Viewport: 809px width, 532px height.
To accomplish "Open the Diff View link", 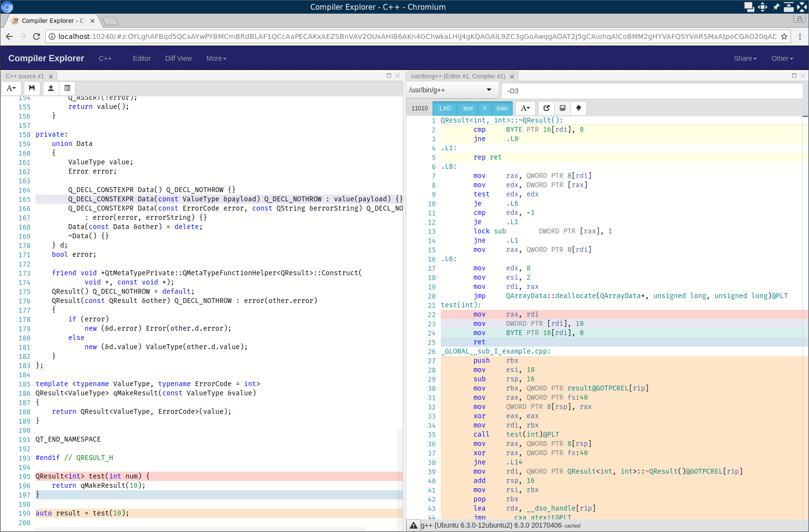I will tap(179, 58).
